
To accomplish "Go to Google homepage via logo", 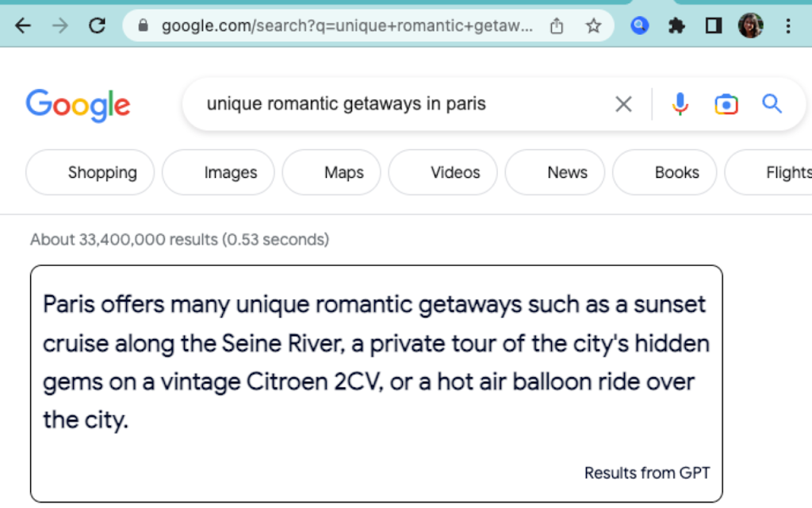I will point(78,105).
